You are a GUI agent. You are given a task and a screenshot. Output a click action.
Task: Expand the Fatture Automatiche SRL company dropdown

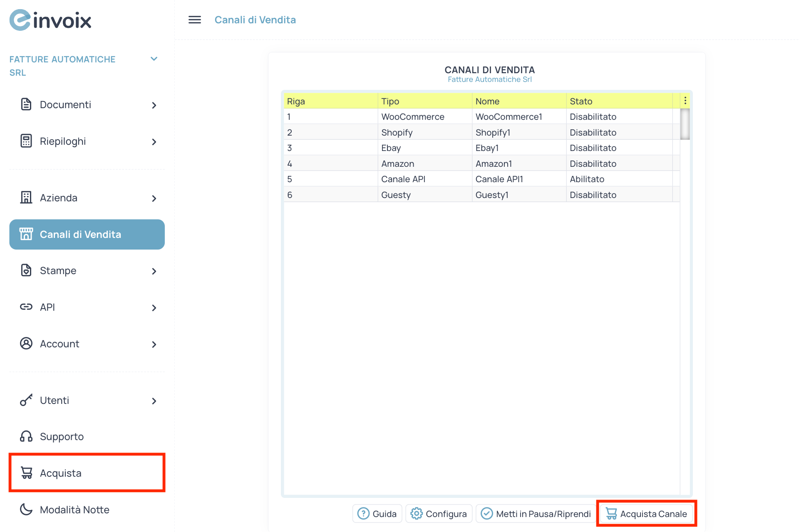point(154,59)
